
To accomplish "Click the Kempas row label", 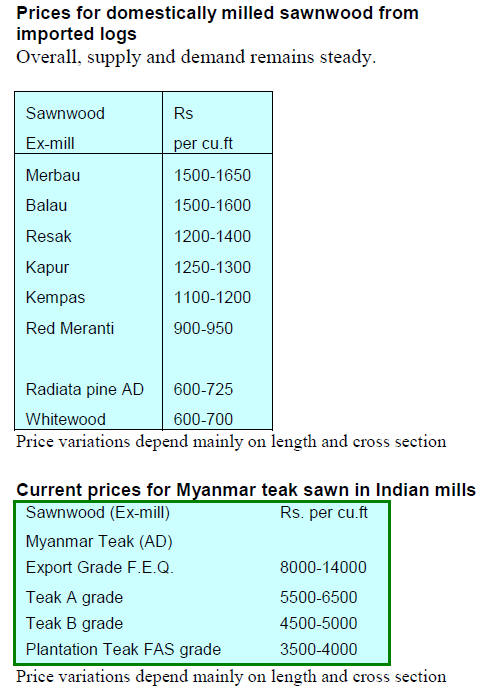I will click(55, 297).
